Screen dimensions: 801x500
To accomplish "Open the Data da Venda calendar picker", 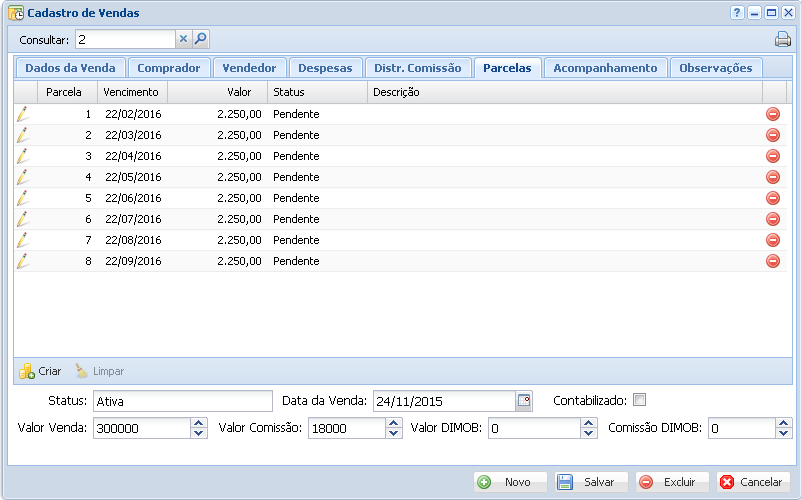I will [524, 401].
